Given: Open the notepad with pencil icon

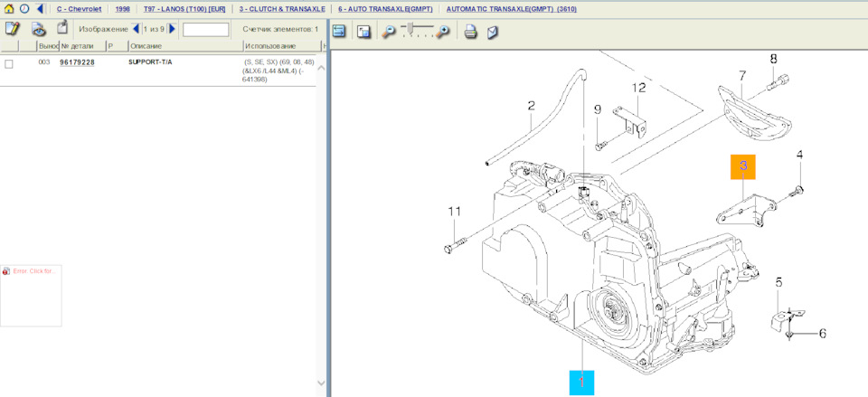Looking at the screenshot, I should (x=12, y=29).
